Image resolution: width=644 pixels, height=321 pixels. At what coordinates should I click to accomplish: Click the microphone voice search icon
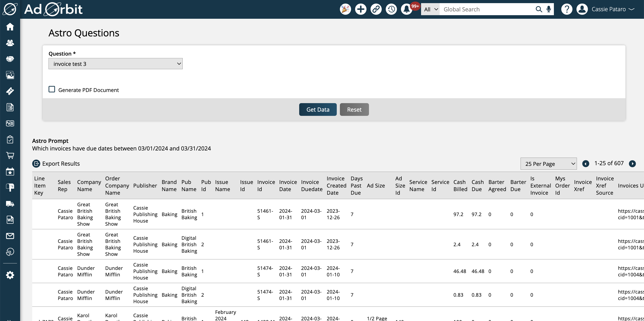(x=549, y=9)
